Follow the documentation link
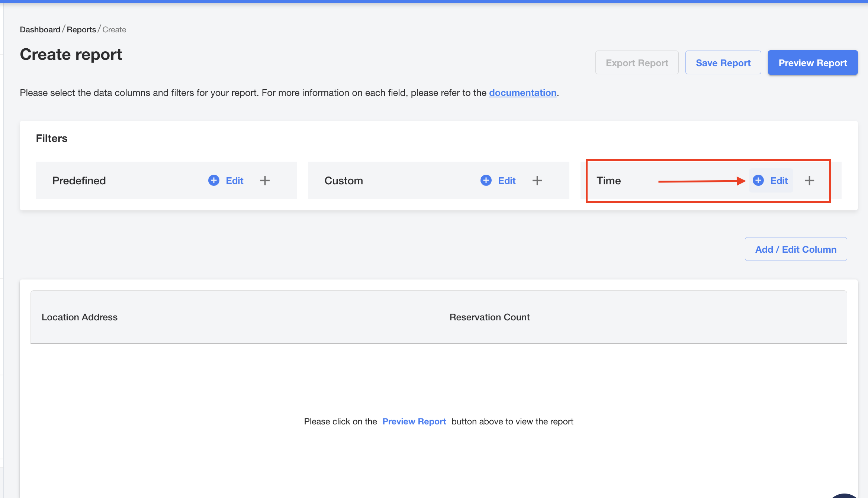868x498 pixels. [523, 93]
